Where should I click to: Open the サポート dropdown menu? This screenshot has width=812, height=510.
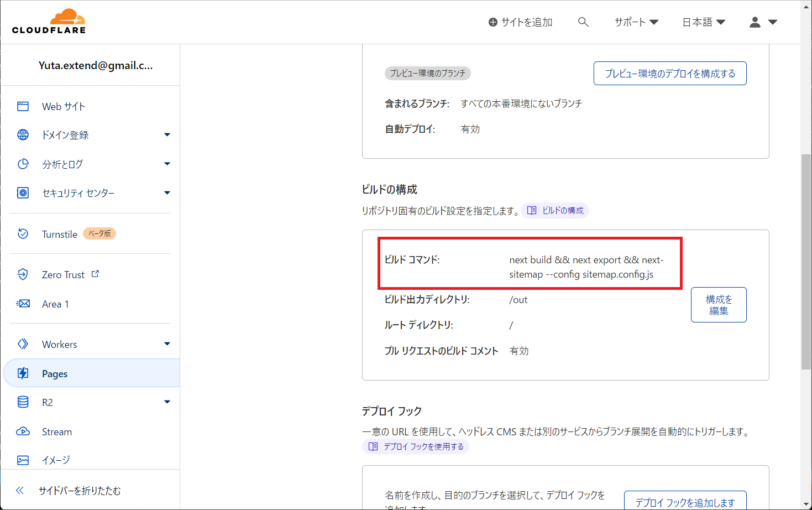coord(636,22)
